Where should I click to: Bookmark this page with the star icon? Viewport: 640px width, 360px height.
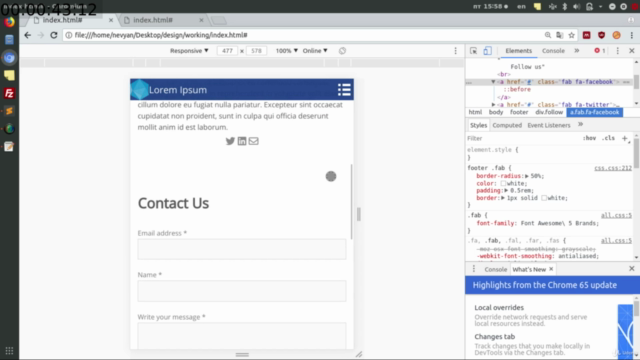[571, 35]
